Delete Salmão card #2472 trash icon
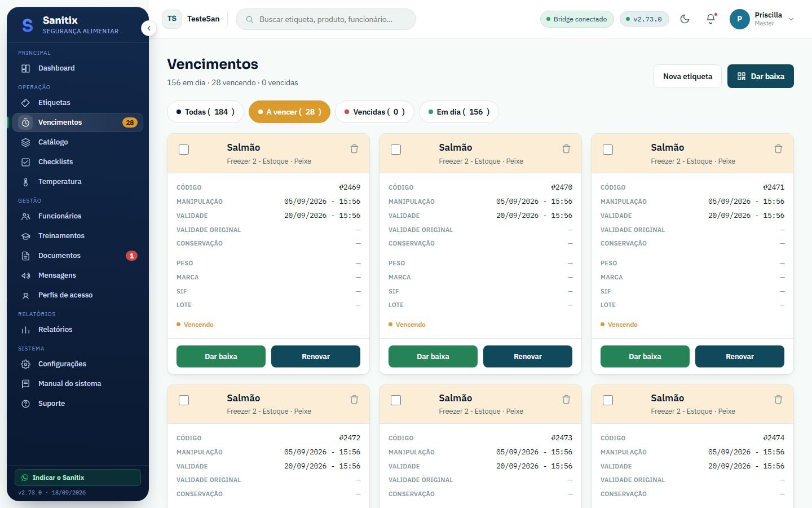The height and width of the screenshot is (508, 812). [x=354, y=400]
